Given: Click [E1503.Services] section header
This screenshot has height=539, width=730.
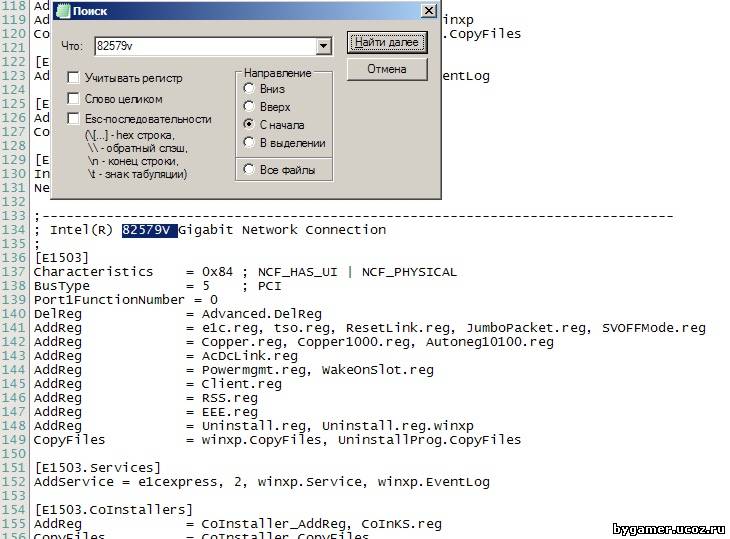Looking at the screenshot, I should point(98,467).
